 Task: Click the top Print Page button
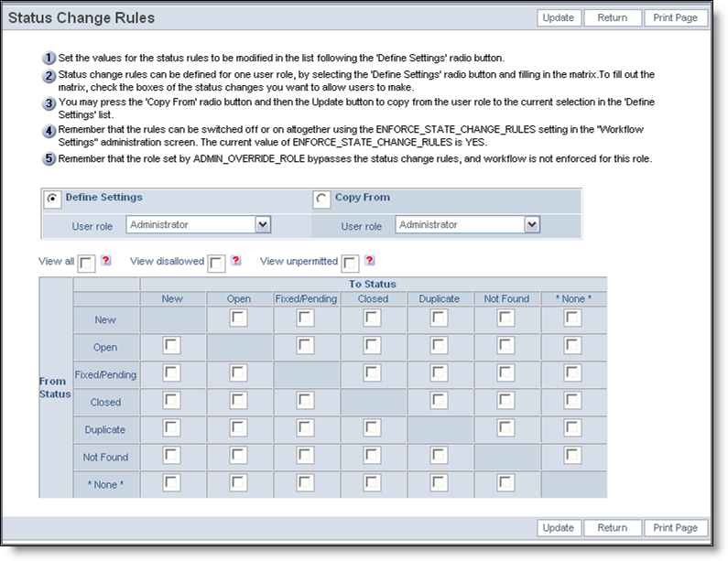676,17
